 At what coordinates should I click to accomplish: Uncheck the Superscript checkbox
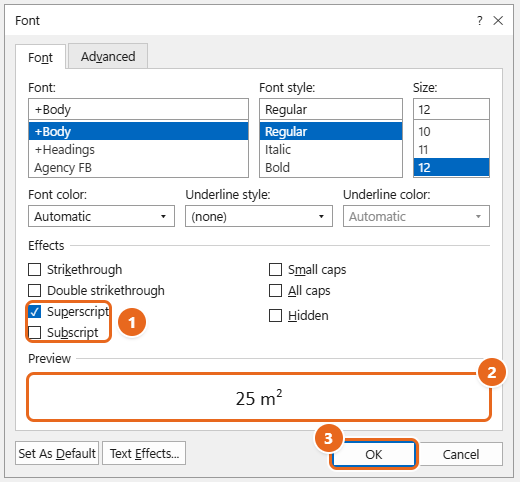(x=35, y=312)
